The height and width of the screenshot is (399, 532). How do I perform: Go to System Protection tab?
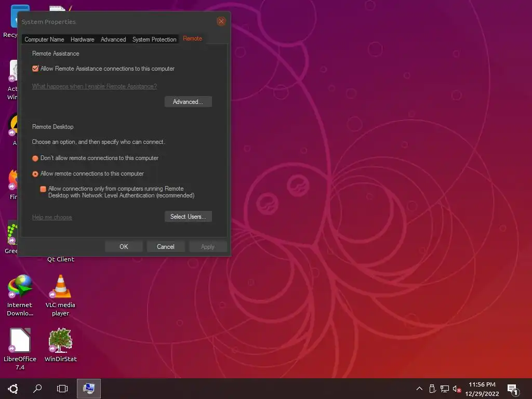pos(154,39)
